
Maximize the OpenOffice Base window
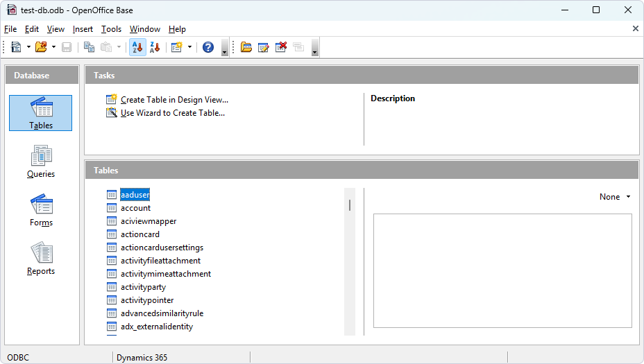click(596, 10)
